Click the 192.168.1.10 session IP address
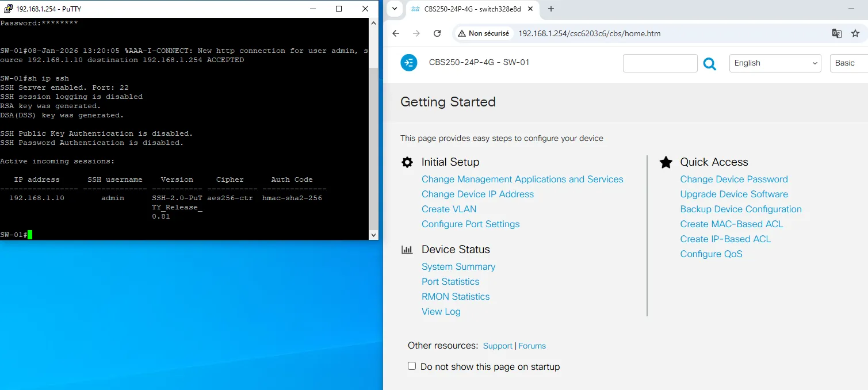 pos(37,198)
